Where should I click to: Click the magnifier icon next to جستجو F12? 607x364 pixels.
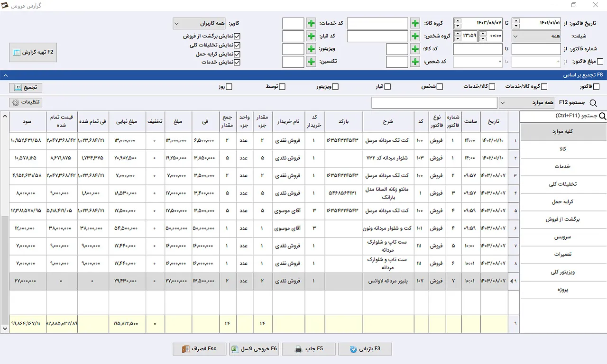[x=593, y=103]
